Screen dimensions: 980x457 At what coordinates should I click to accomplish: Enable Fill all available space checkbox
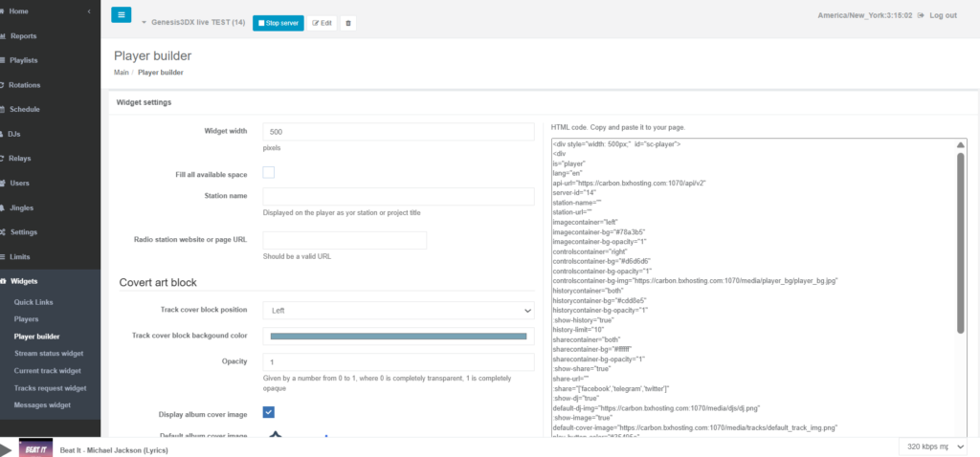269,172
